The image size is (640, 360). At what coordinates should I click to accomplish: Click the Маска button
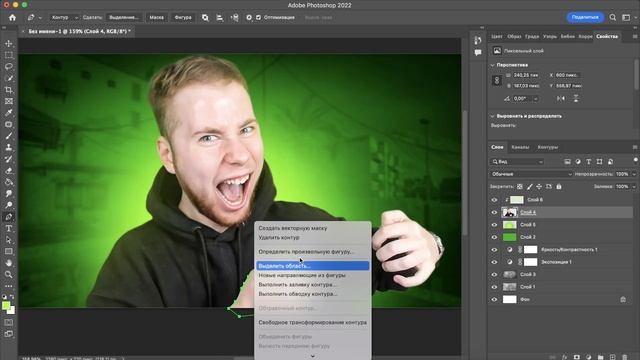156,18
